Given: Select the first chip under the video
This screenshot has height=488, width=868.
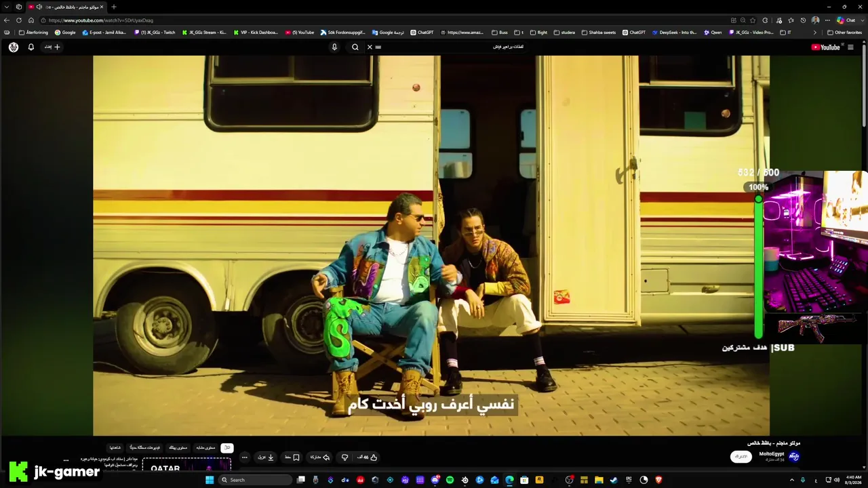Looking at the screenshot, I should point(227,447).
